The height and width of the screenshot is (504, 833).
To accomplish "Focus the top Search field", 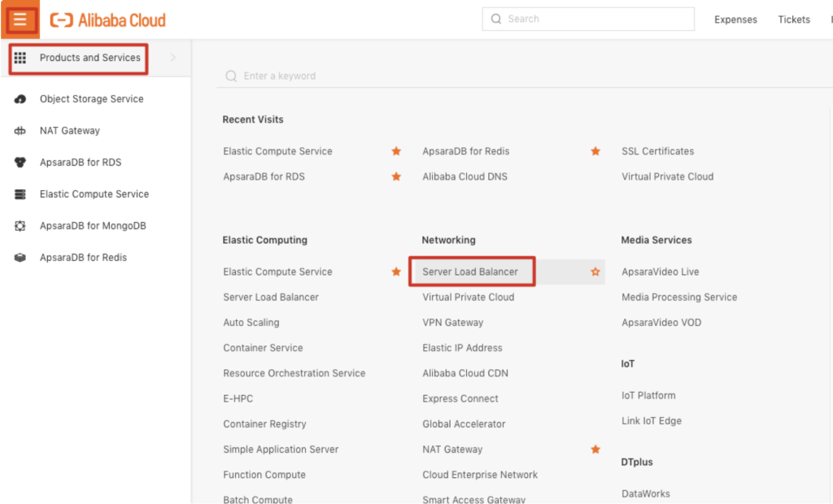I will pos(588,20).
